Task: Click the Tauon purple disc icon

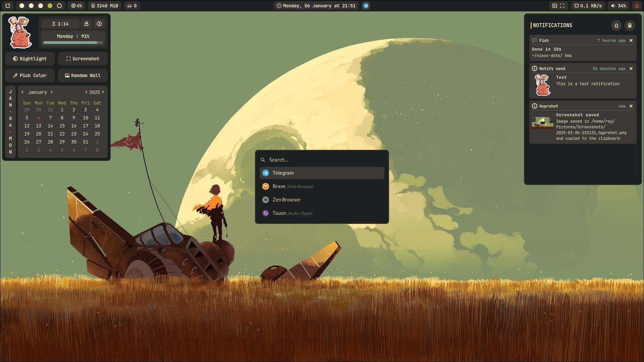Action: 266,213
